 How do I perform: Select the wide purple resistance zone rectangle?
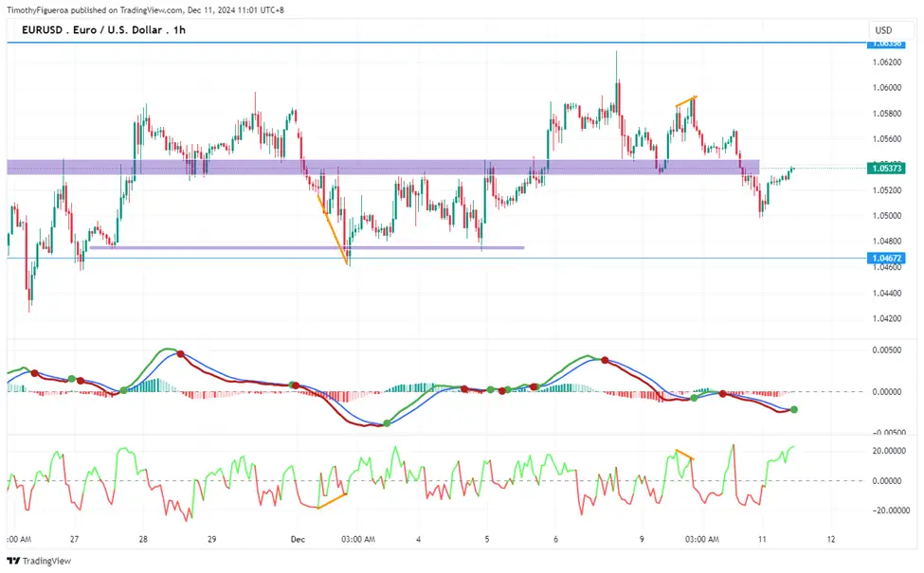[x=383, y=167]
